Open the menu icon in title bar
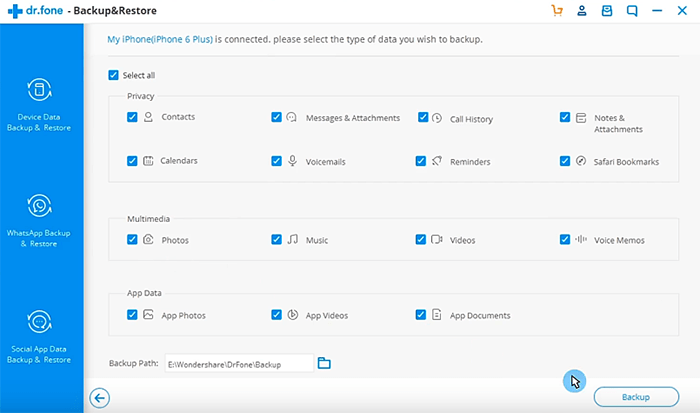 click(658, 11)
